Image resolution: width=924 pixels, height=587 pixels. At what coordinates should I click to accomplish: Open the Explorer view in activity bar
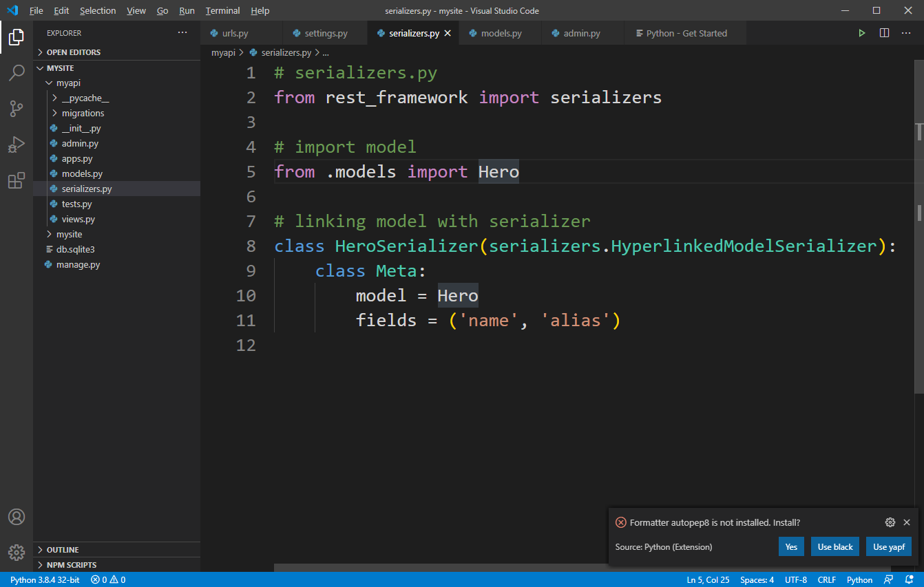pyautogui.click(x=17, y=38)
